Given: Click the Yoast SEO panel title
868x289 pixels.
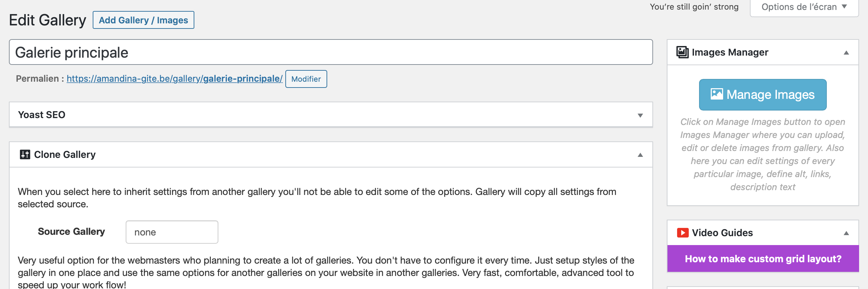Looking at the screenshot, I should [42, 115].
